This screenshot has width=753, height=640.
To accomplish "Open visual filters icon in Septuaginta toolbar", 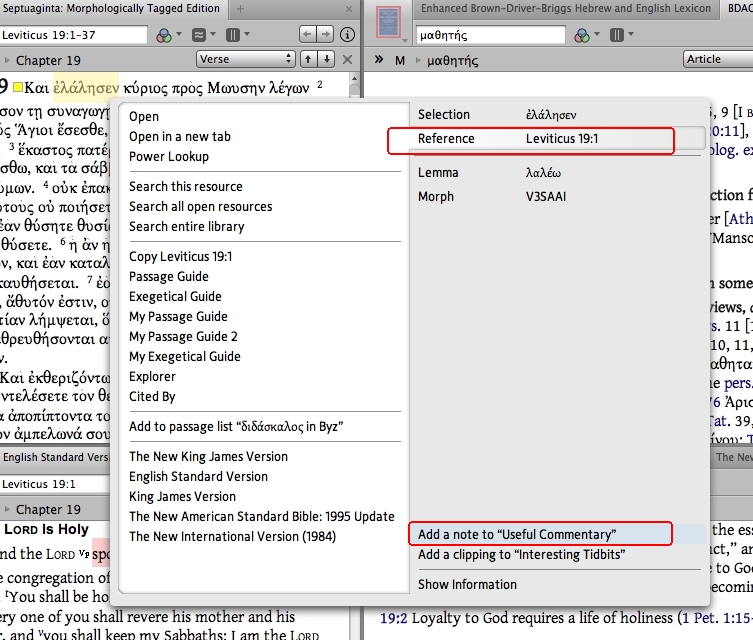I will [x=164, y=35].
